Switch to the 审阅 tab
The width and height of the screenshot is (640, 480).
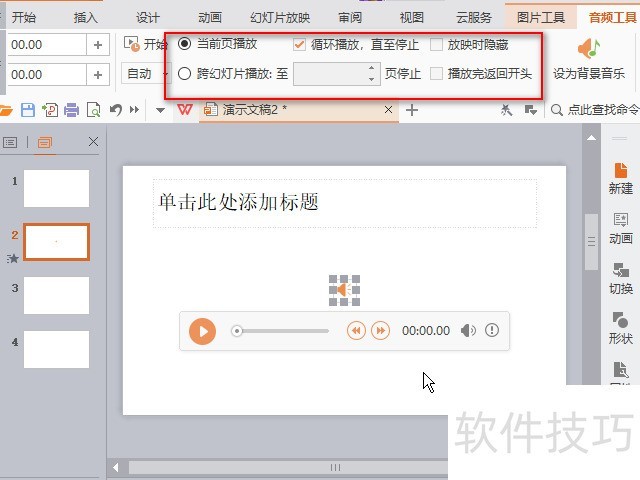click(x=350, y=18)
